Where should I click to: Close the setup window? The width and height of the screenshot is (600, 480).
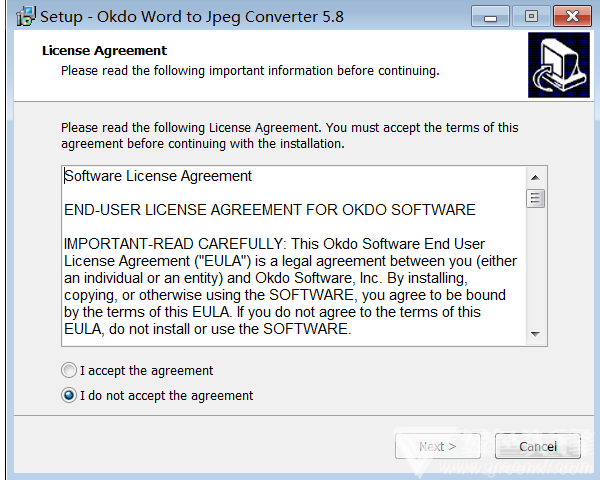pos(572,16)
